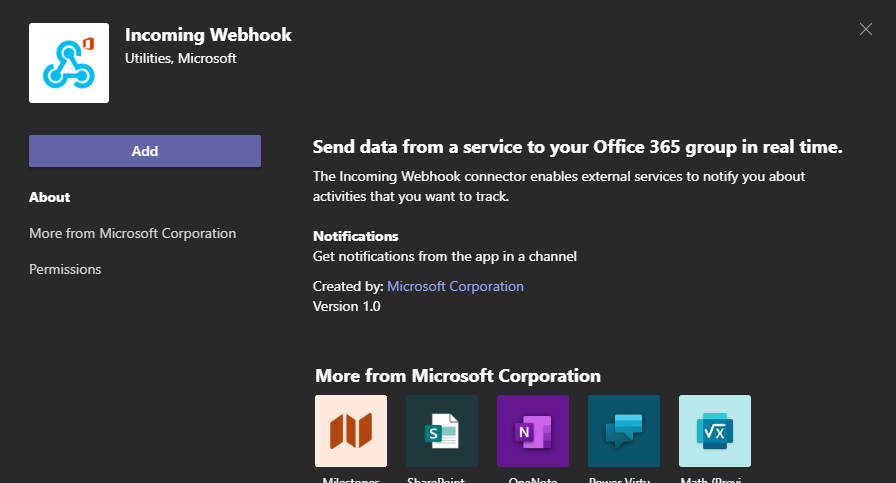The height and width of the screenshot is (483, 896).
Task: Open the SharePoint app tile
Action: point(442,431)
